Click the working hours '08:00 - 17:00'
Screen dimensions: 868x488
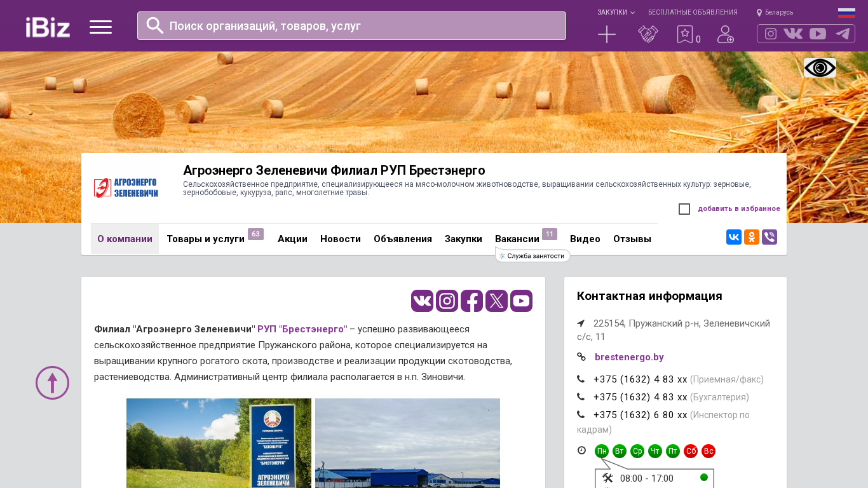tap(646, 478)
